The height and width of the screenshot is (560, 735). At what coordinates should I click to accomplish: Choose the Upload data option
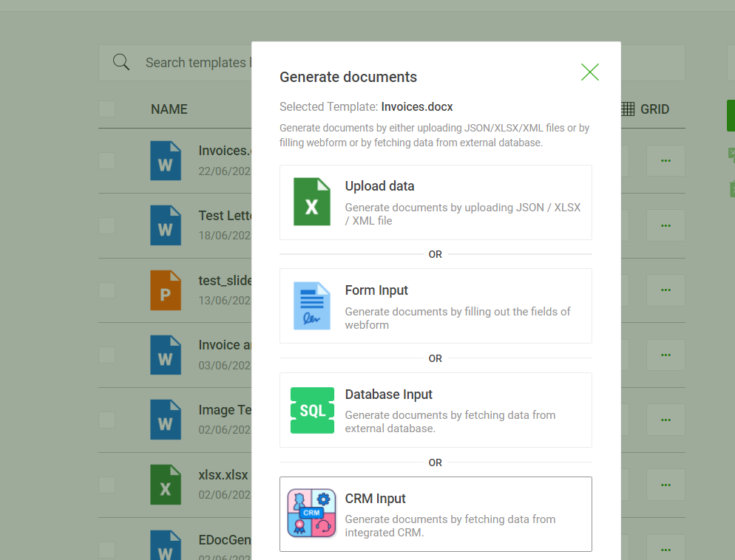[436, 201]
